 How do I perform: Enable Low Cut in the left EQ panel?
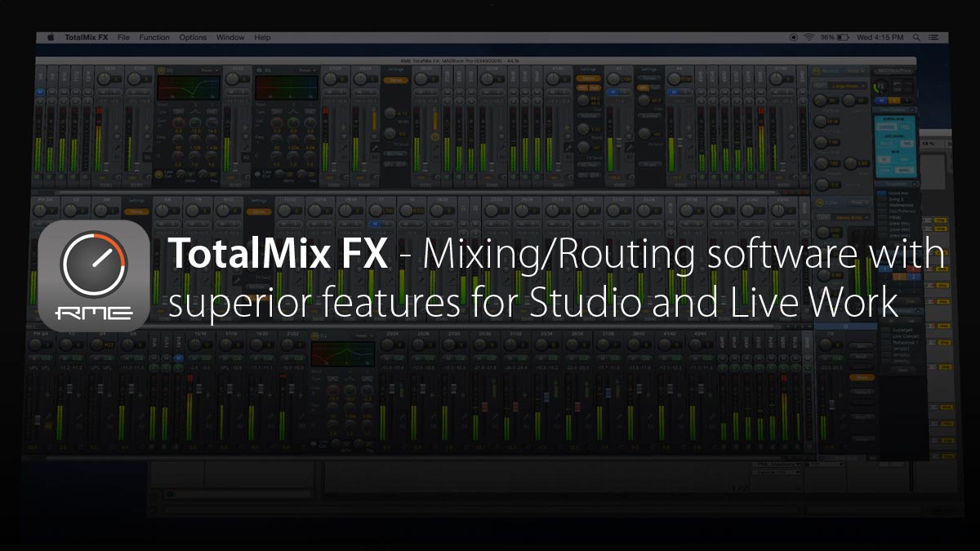coord(160,174)
